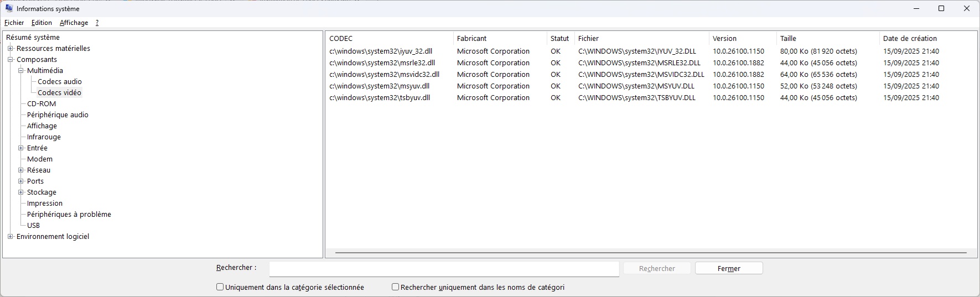This screenshot has width=980, height=297.
Task: Click the Version column header
Action: pos(743,38)
